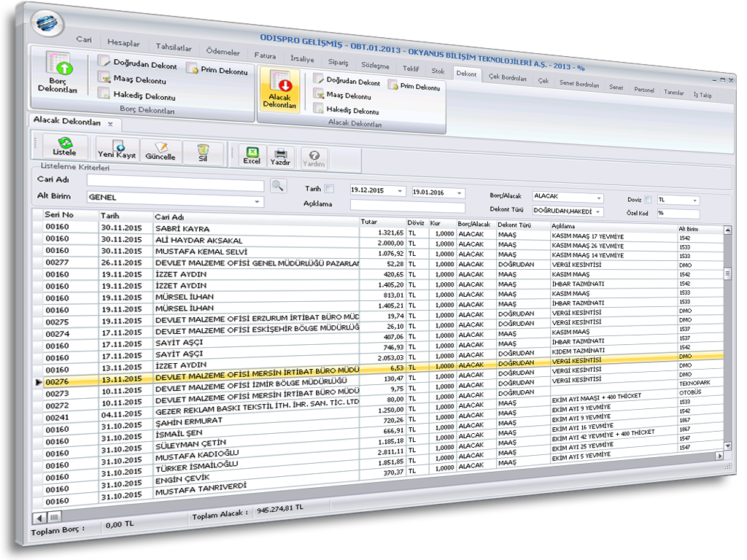Open the Dekont Türü dropdown
The image size is (747, 560).
[x=599, y=211]
